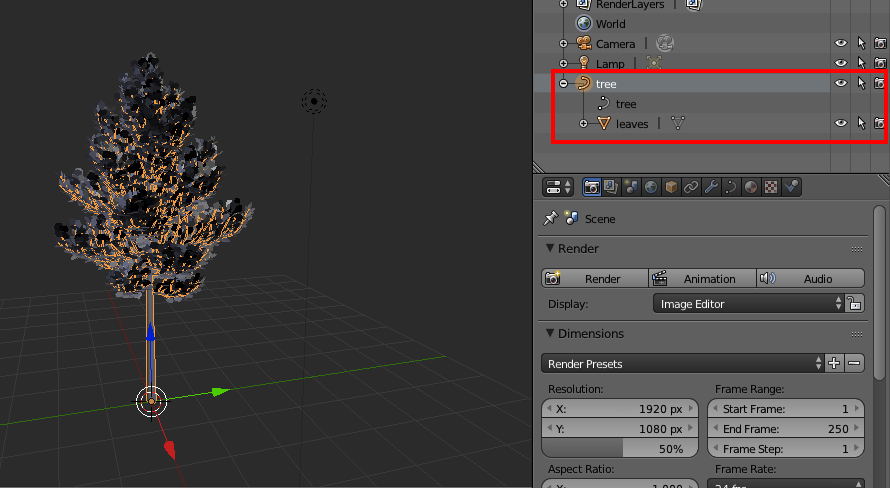Click the properties panel vertical scrollbar
This screenshot has width=890, height=488.
point(879,292)
